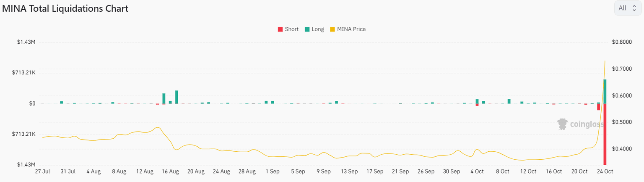
Task: Click the tallest green bar in mid-August
Action: click(x=177, y=97)
